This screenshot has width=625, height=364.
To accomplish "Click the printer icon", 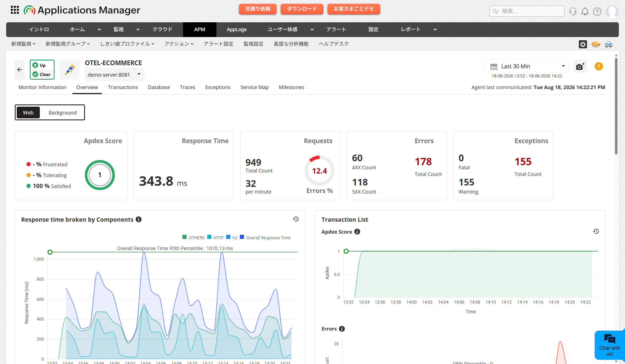I will click(x=609, y=44).
